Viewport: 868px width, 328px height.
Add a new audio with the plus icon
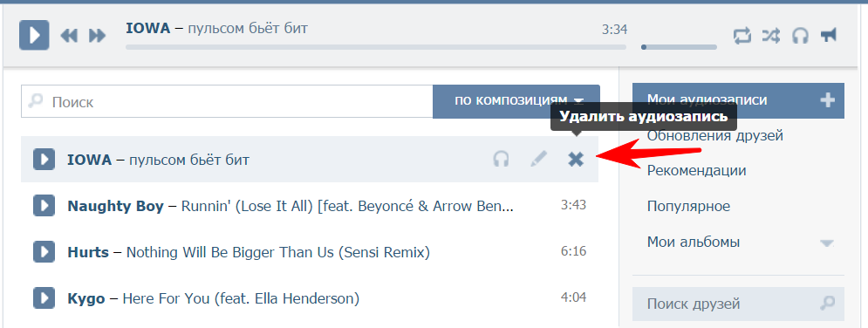click(x=828, y=100)
